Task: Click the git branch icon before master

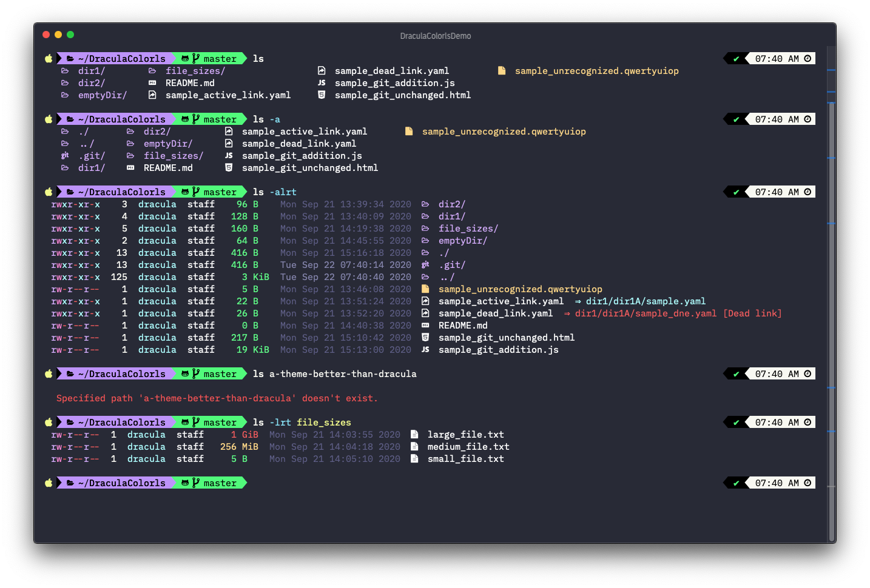Action: 195,58
